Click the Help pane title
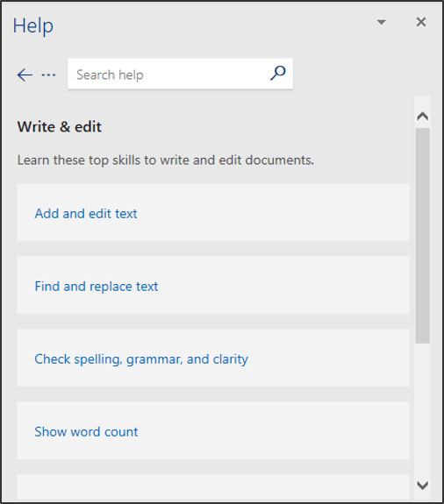This screenshot has width=444, height=504. click(x=33, y=25)
